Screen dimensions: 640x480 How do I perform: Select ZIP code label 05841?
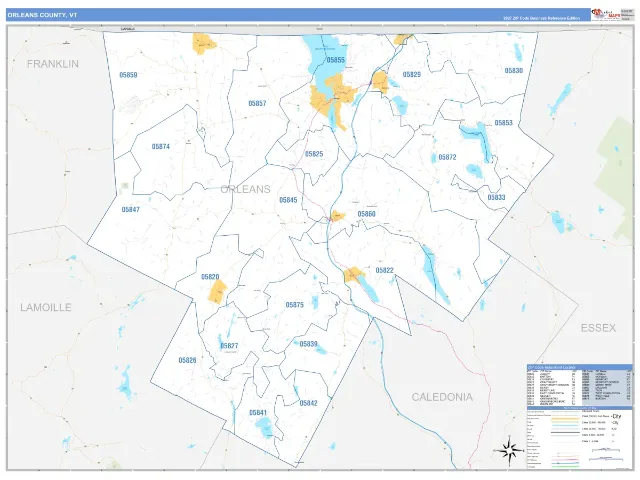258,413
